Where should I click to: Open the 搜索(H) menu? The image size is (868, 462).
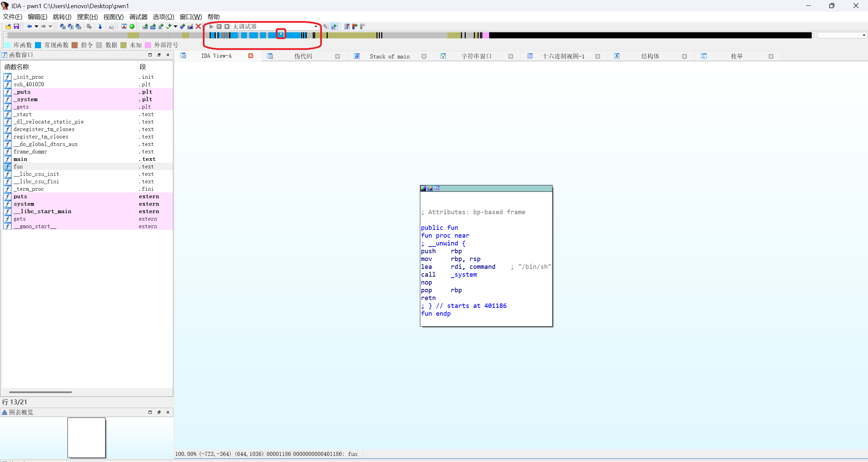point(87,17)
